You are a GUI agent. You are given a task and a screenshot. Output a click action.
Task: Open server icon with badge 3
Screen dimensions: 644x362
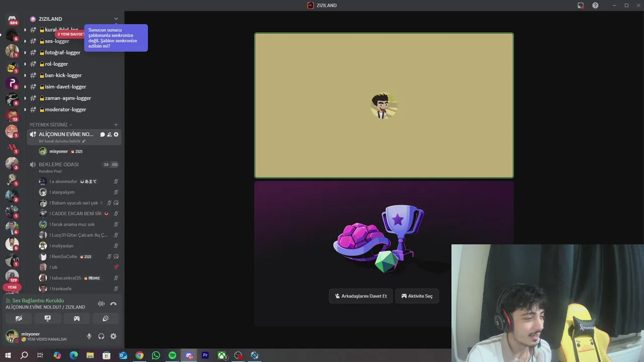(12, 163)
